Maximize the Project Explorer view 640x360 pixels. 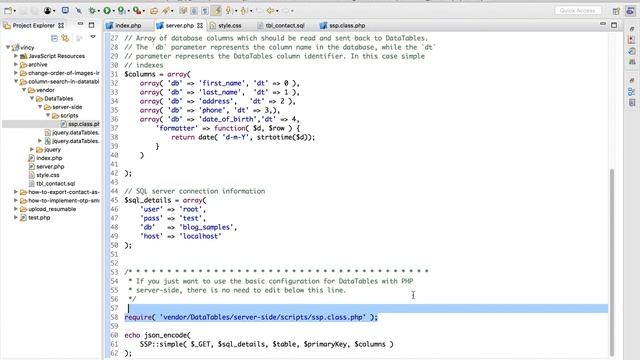point(91,25)
